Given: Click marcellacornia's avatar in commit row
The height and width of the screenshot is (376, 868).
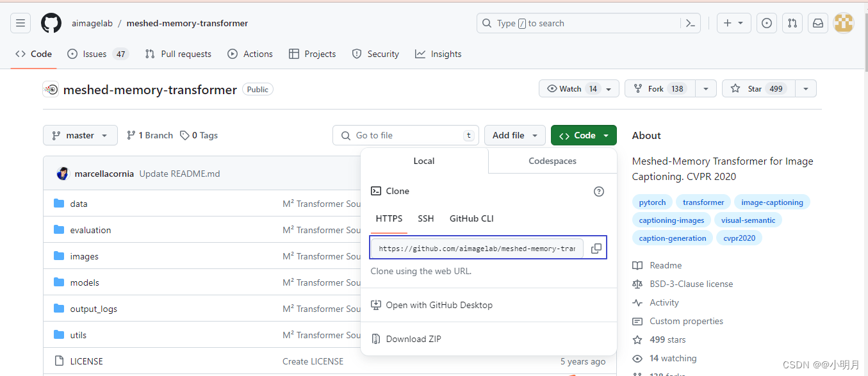Looking at the screenshot, I should pyautogui.click(x=63, y=174).
